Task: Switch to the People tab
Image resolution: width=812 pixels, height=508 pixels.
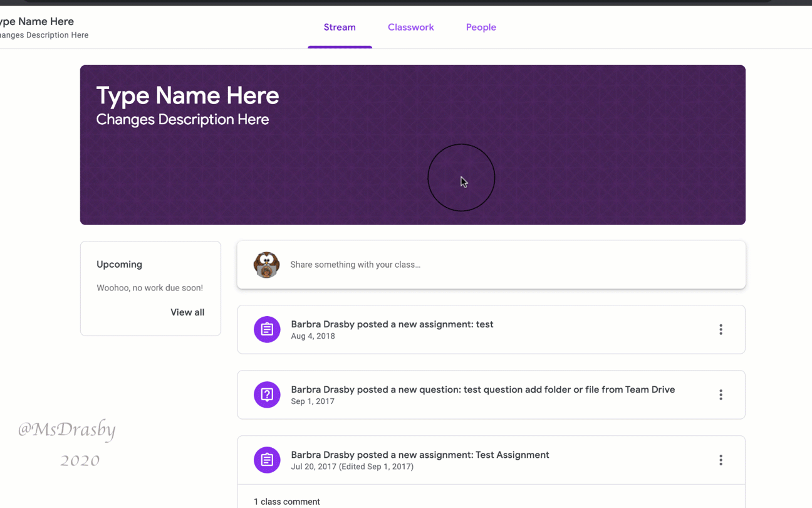Action: coord(481,28)
